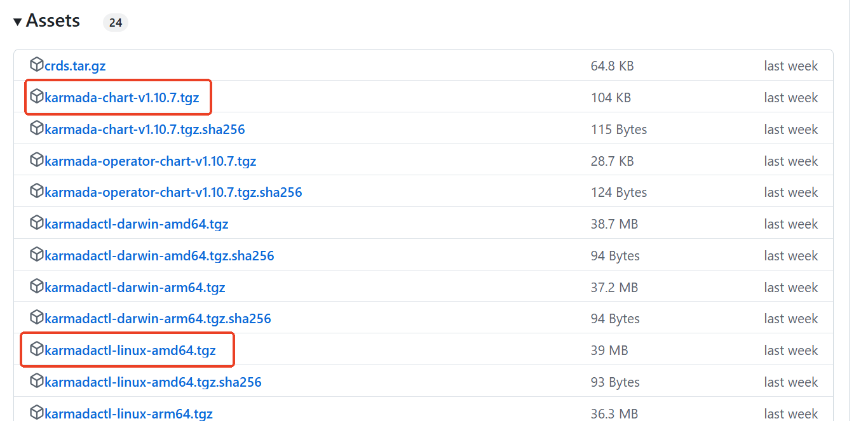The width and height of the screenshot is (868, 421).
Task: Collapse the Assets section triangle
Action: tap(18, 22)
